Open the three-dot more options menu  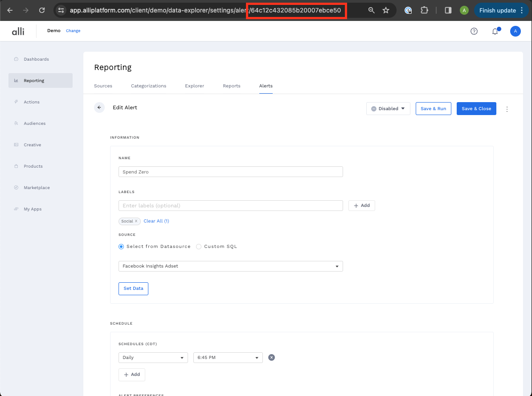pyautogui.click(x=507, y=109)
